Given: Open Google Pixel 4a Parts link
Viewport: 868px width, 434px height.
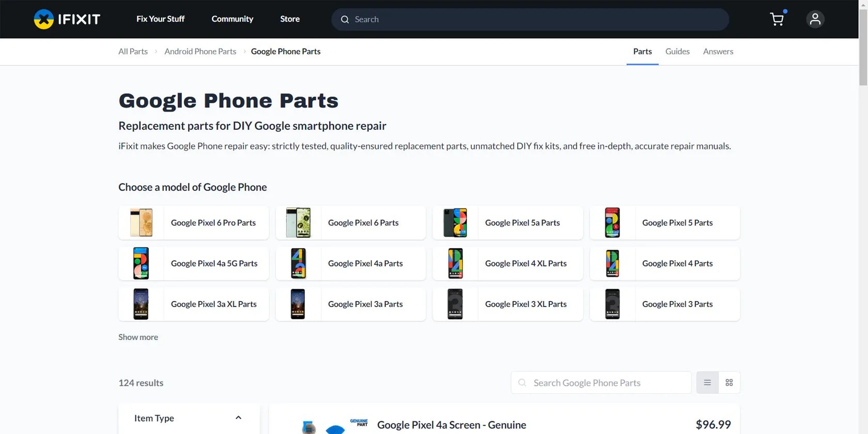Looking at the screenshot, I should pos(365,263).
